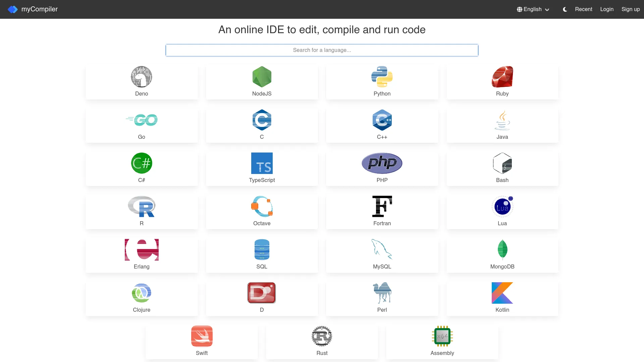Click the Assembly label text
The width and height of the screenshot is (644, 362).
442,353
